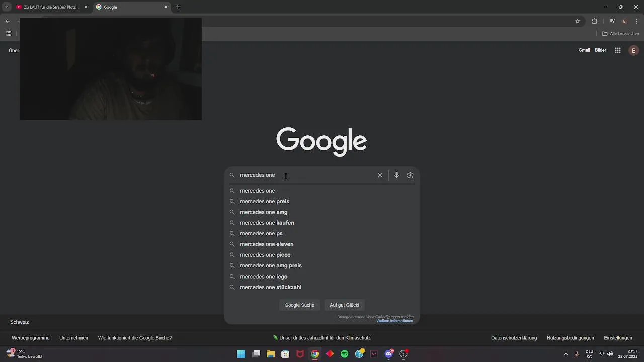Screen dimensions: 644x362
Task: Open Google Lens image search icon
Action: pos(410,175)
